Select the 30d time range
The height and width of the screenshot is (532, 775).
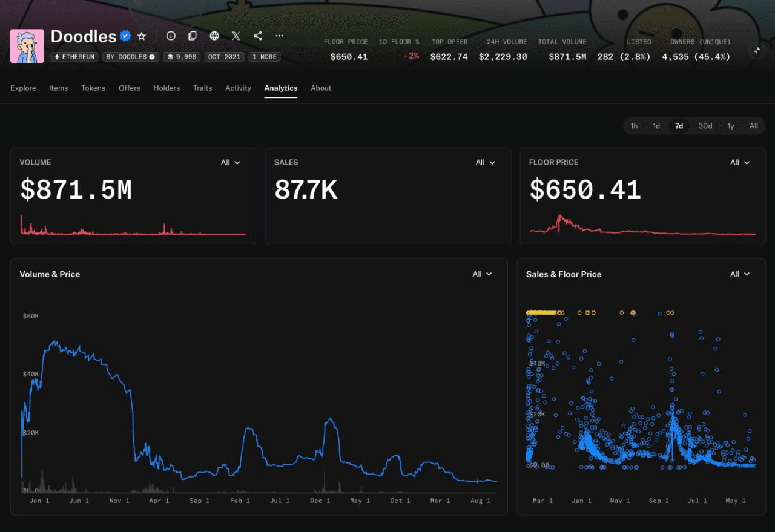(x=705, y=126)
